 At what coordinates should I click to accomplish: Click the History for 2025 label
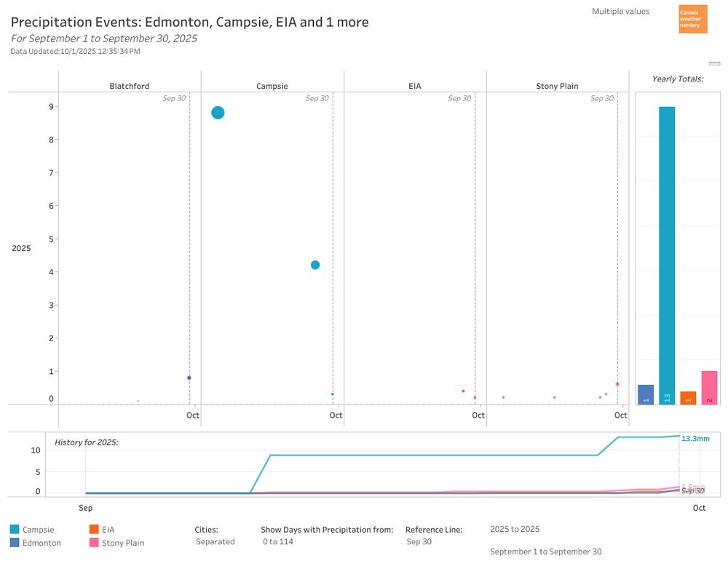pyautogui.click(x=87, y=442)
